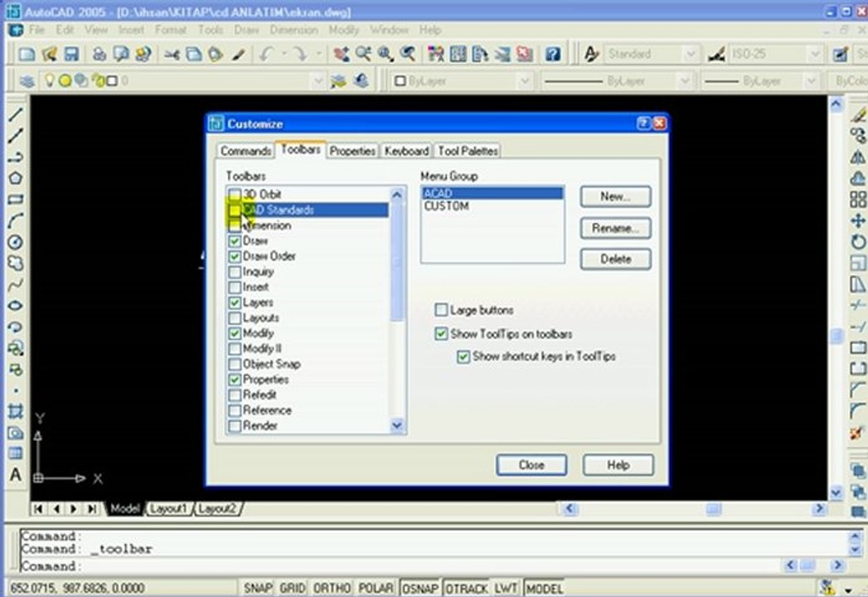Click the Help question mark toolbar icon

pyautogui.click(x=552, y=54)
